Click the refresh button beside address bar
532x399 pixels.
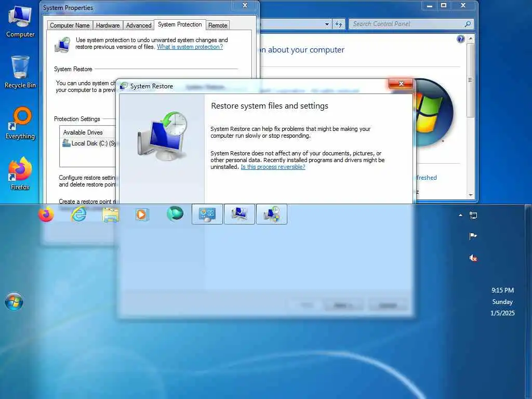(339, 24)
